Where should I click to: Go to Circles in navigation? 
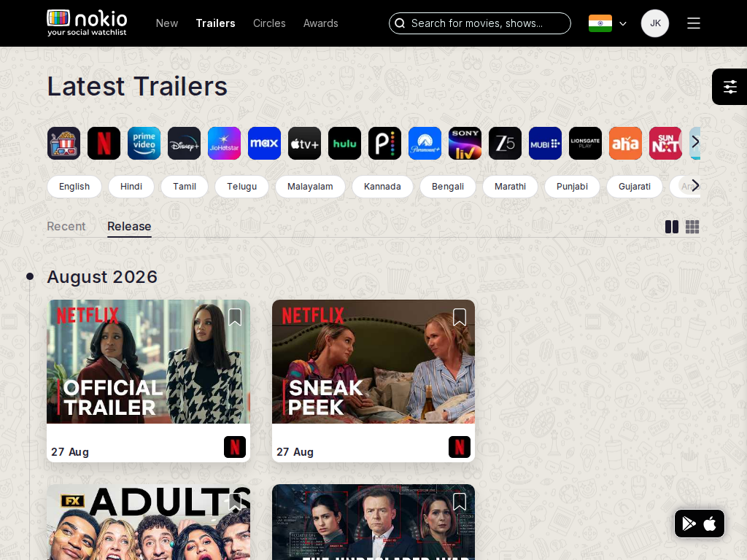point(269,23)
